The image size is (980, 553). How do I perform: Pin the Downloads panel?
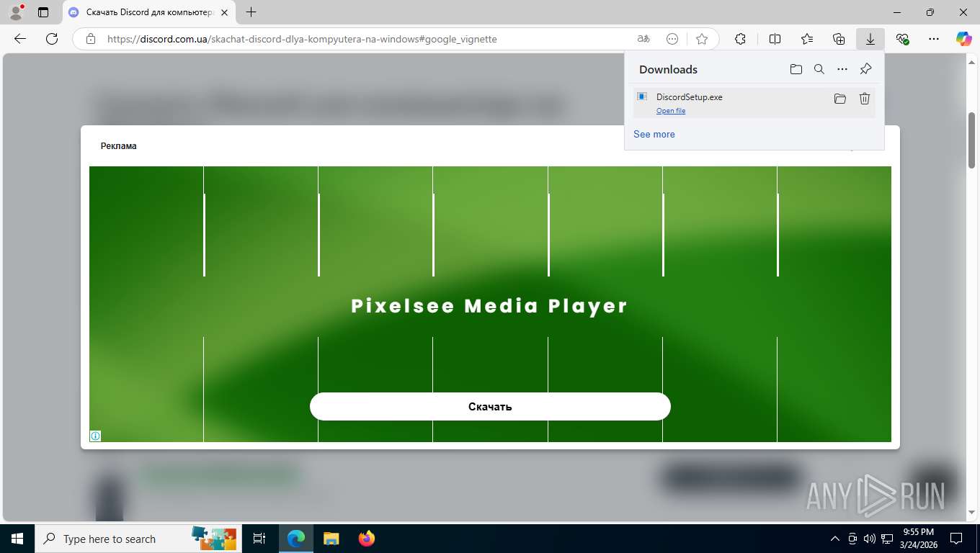[x=866, y=69]
